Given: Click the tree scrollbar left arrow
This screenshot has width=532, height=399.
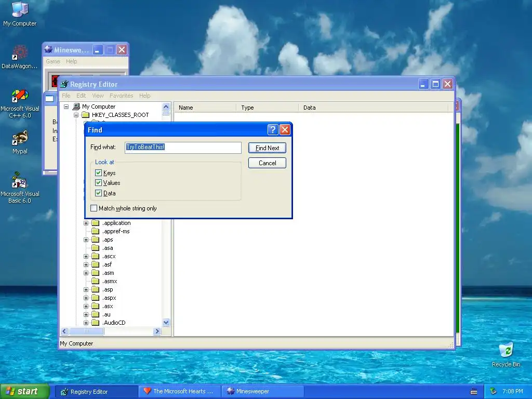Looking at the screenshot, I should coord(64,331).
